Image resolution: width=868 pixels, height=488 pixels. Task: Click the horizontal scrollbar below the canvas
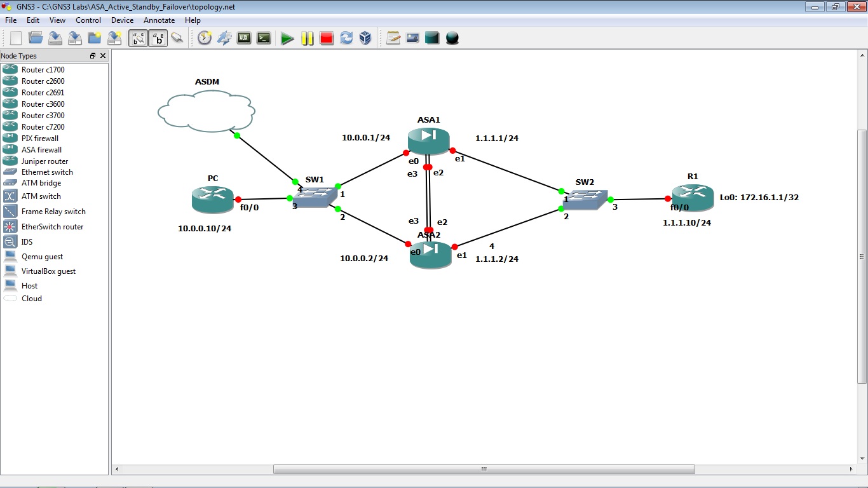[483, 468]
